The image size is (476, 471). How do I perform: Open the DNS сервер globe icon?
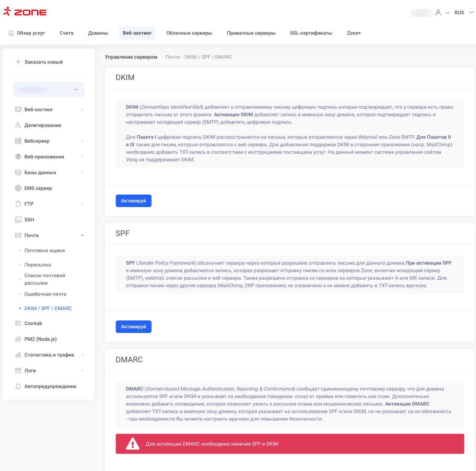[18, 188]
